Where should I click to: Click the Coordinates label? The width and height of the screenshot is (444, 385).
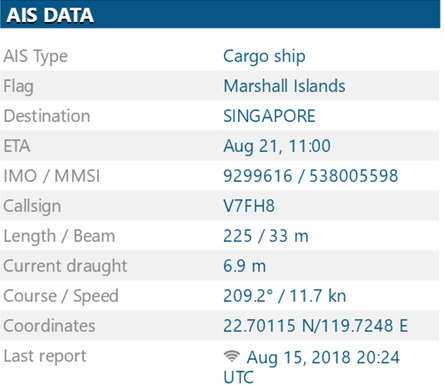click(x=49, y=326)
